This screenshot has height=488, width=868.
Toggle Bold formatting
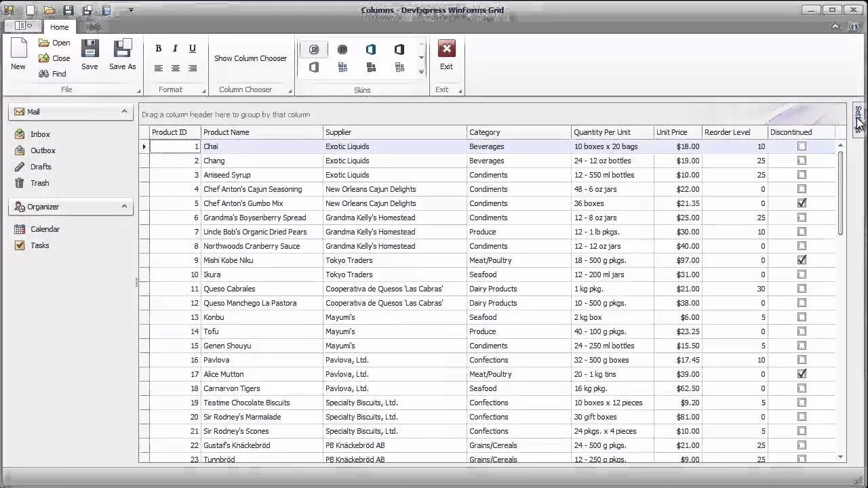tap(158, 49)
